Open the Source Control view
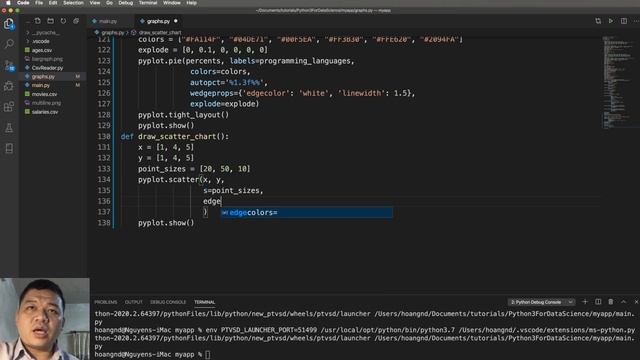This screenshot has width=640, height=360. (9, 65)
